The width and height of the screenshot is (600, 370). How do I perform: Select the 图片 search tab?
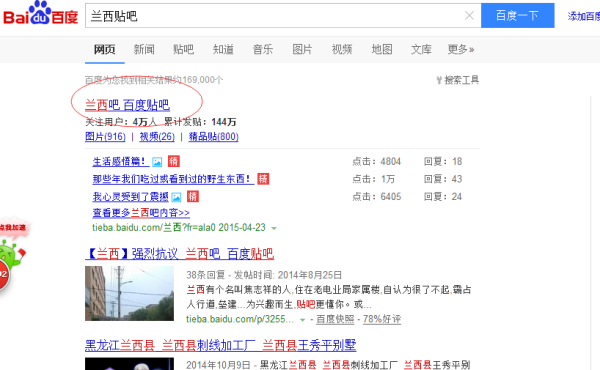pyautogui.click(x=302, y=49)
